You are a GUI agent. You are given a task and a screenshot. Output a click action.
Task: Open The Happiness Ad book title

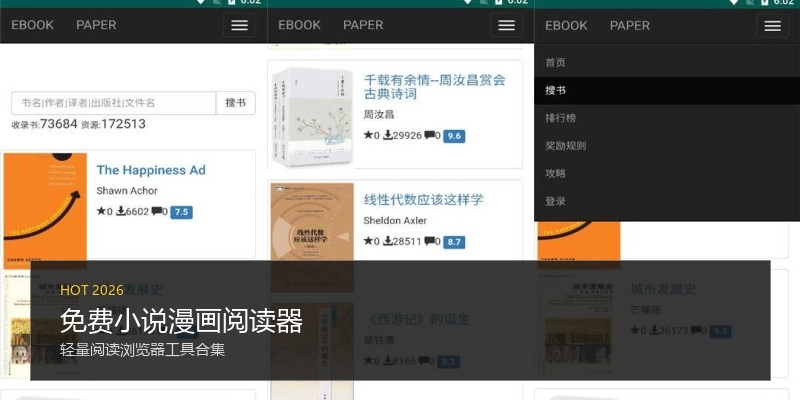(151, 170)
